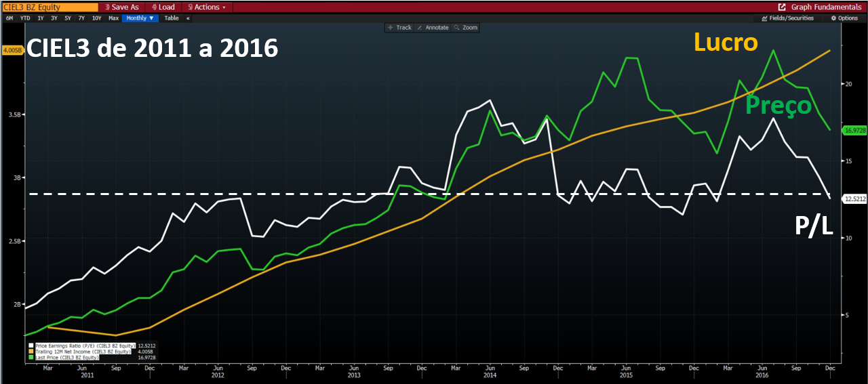The image size is (868, 384).
Task: Select the 6M time range
Action: pyautogui.click(x=9, y=18)
